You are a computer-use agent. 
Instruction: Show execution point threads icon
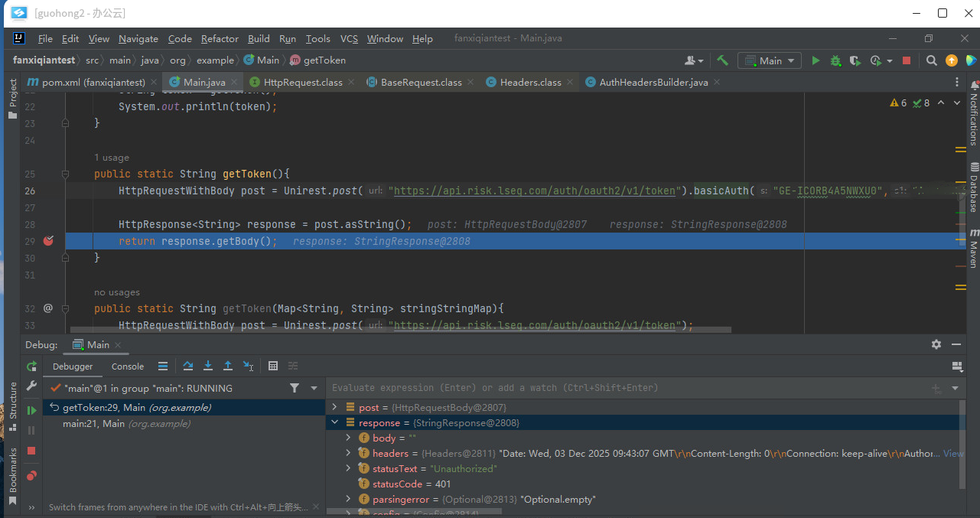click(163, 367)
